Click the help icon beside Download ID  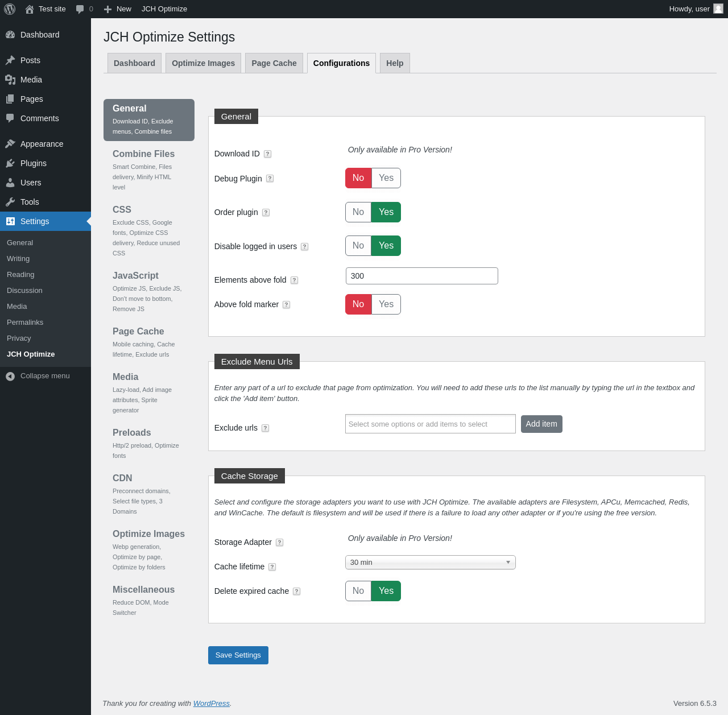[267, 154]
